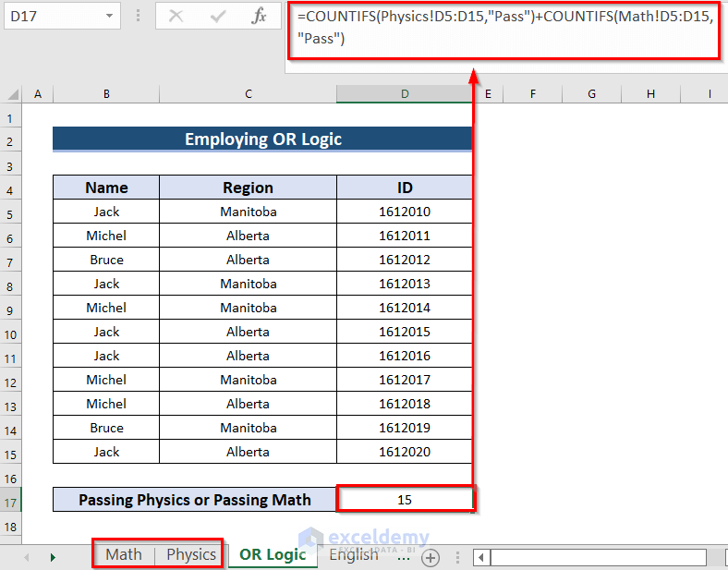The height and width of the screenshot is (570, 728).
Task: Select the cell containing ID 1612015
Action: pyautogui.click(x=405, y=332)
